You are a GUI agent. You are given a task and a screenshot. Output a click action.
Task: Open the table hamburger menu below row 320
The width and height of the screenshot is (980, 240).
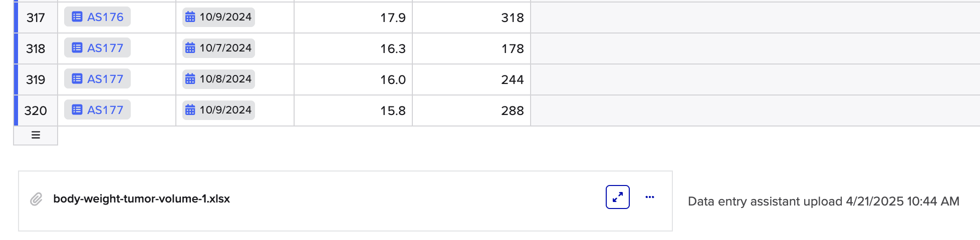pyautogui.click(x=36, y=135)
